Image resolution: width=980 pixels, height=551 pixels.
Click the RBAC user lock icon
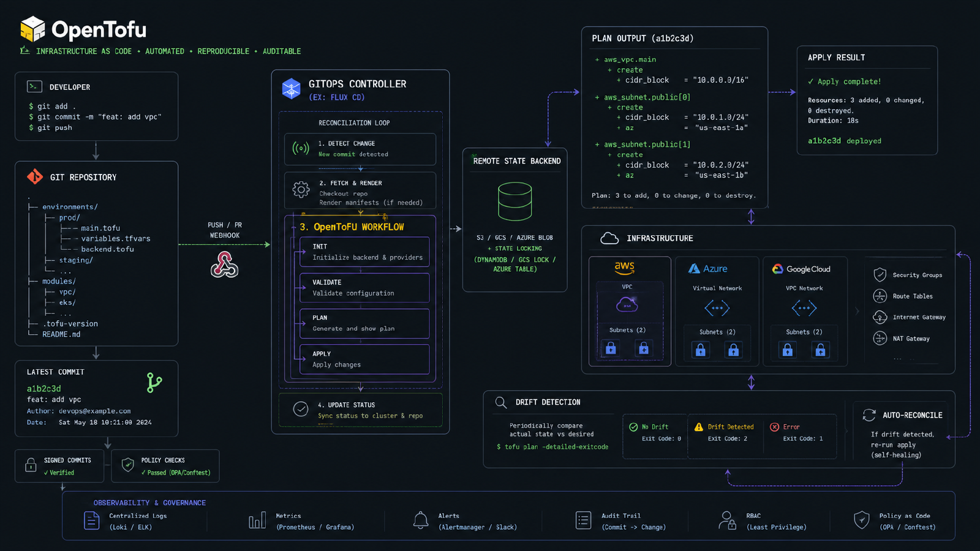[727, 520]
